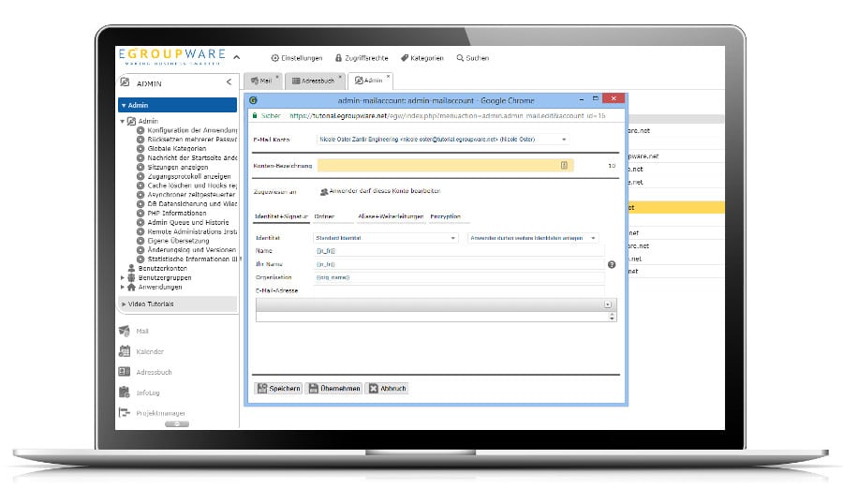The width and height of the screenshot is (843, 504).
Task: Open Zugriffsrechte in the top bar
Action: coord(362,58)
